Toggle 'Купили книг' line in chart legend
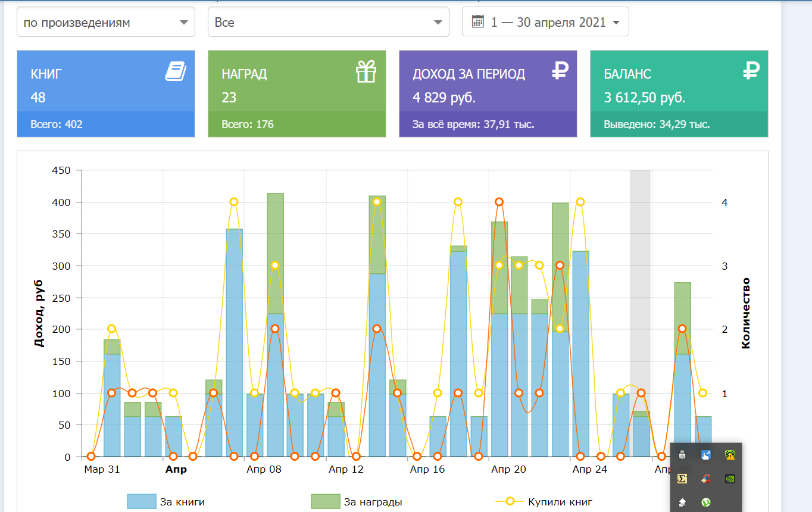This screenshot has width=812, height=512. point(560,502)
